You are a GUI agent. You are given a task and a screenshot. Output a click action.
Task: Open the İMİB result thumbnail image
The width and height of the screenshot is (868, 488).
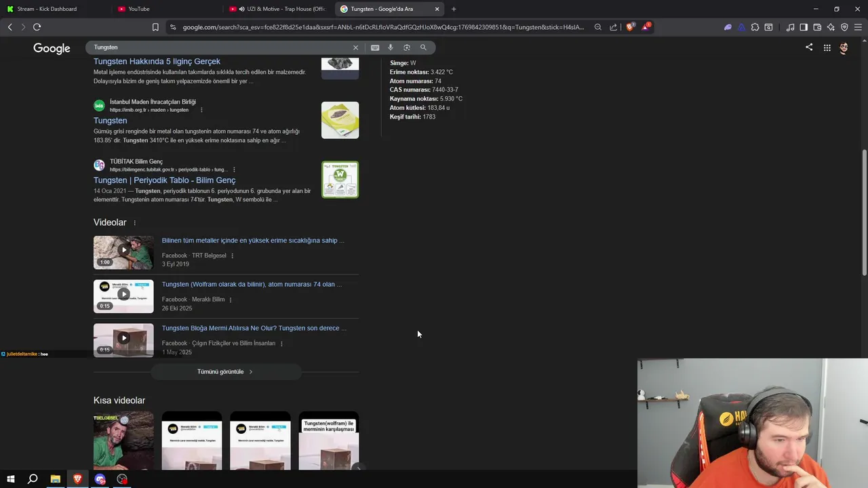(x=340, y=120)
